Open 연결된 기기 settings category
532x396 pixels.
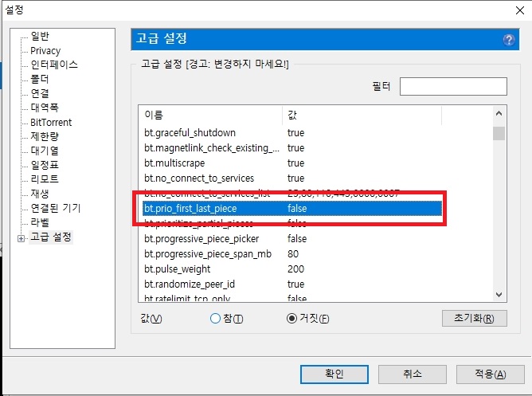tap(56, 208)
